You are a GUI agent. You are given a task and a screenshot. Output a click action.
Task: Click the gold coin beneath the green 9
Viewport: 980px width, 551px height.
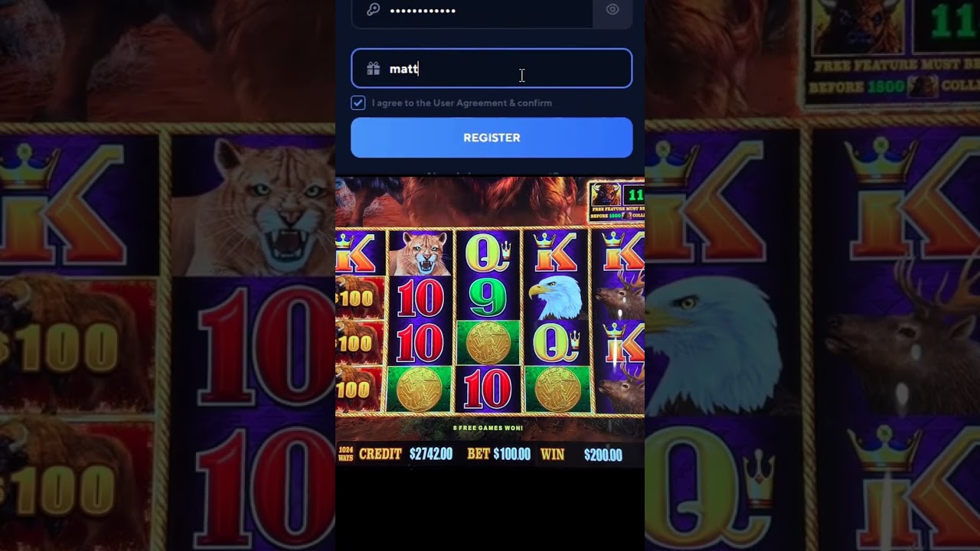488,343
